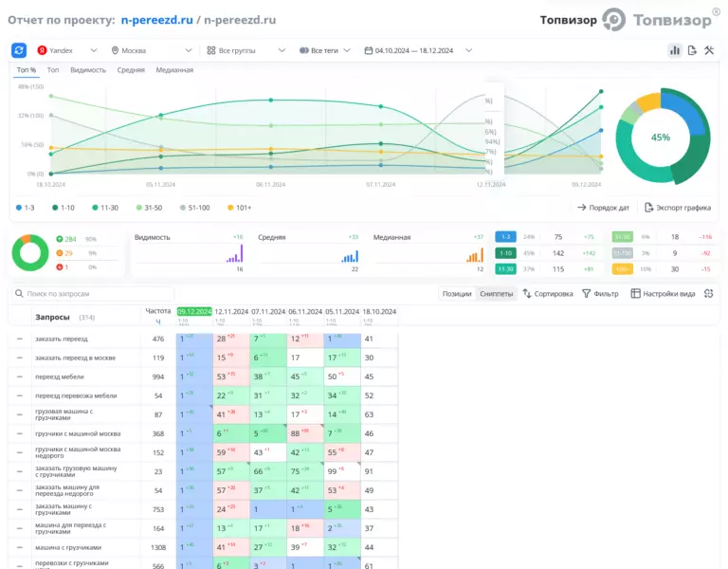Screen dimensions: 728x569
Task: Open the n-pereezd.ru project link
Action: pyautogui.click(x=157, y=20)
